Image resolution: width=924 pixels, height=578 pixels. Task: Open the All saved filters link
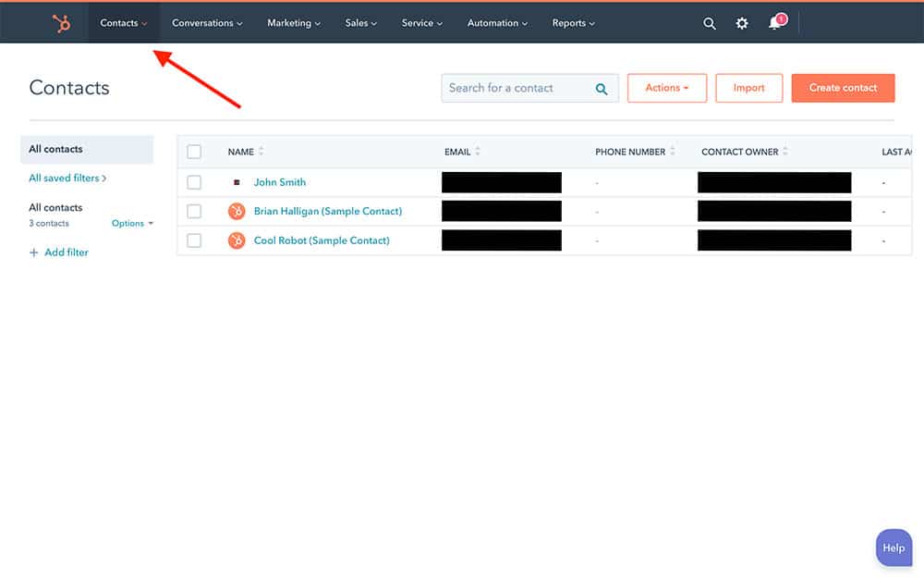67,178
